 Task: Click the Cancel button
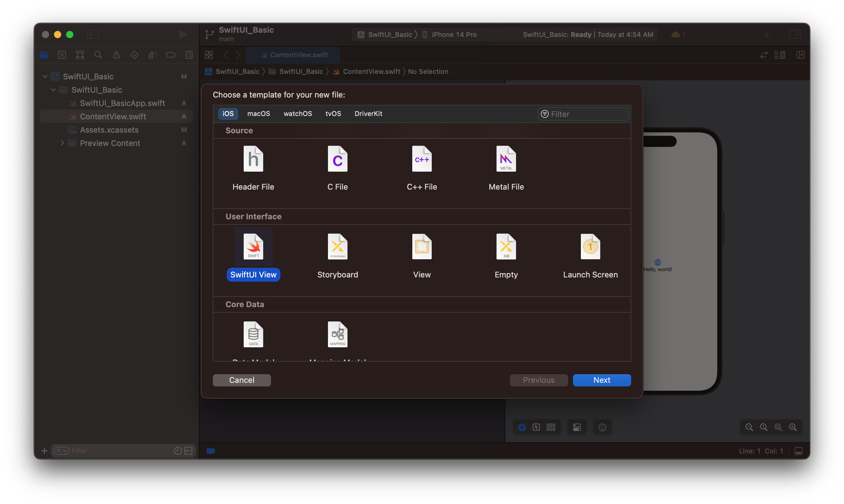(x=242, y=380)
